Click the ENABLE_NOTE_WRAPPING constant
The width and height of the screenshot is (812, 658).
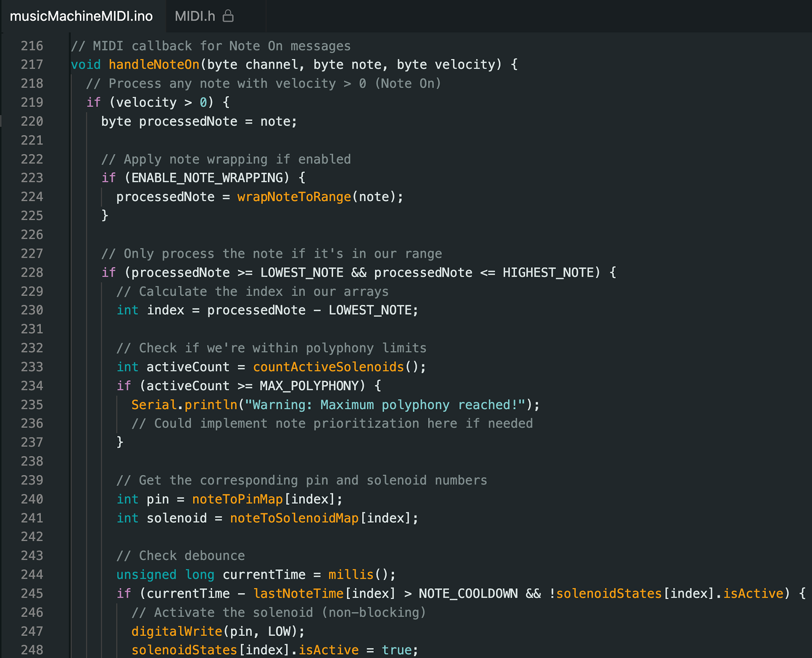point(207,178)
